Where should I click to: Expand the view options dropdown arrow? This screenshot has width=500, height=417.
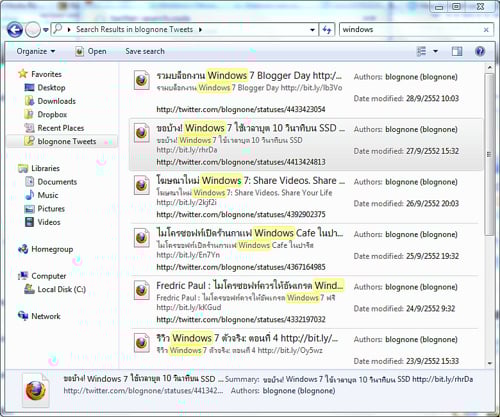pyautogui.click(x=435, y=51)
